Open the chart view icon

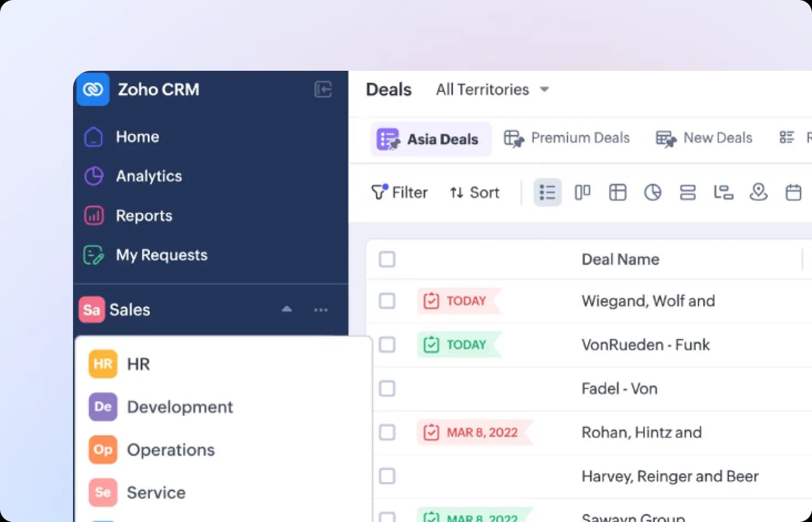[x=653, y=192]
